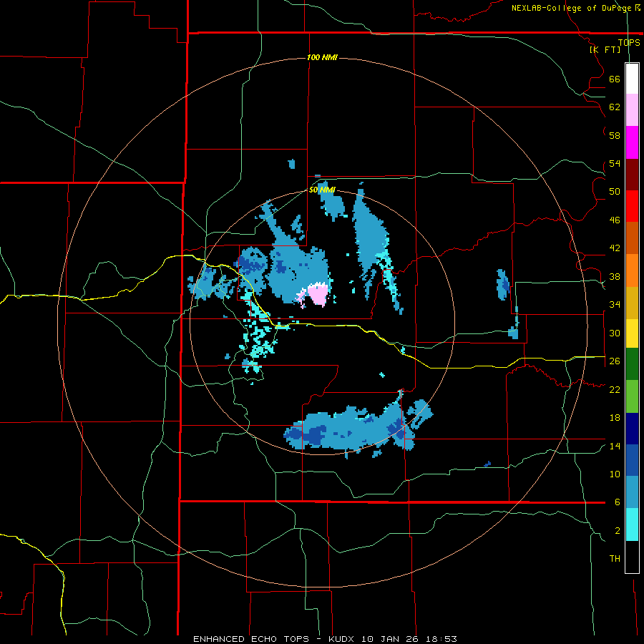Click the legend value '62'
This screenshot has width=644, height=644.
tap(615, 107)
